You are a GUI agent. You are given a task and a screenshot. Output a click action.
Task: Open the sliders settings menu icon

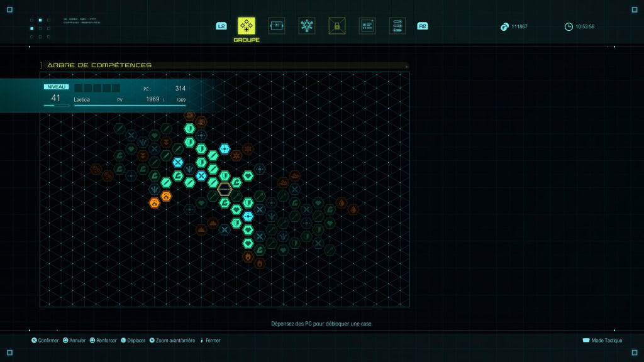coord(397,26)
